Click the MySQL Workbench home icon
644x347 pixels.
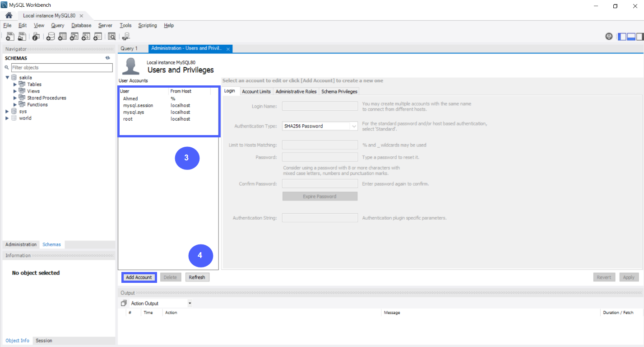pos(9,15)
